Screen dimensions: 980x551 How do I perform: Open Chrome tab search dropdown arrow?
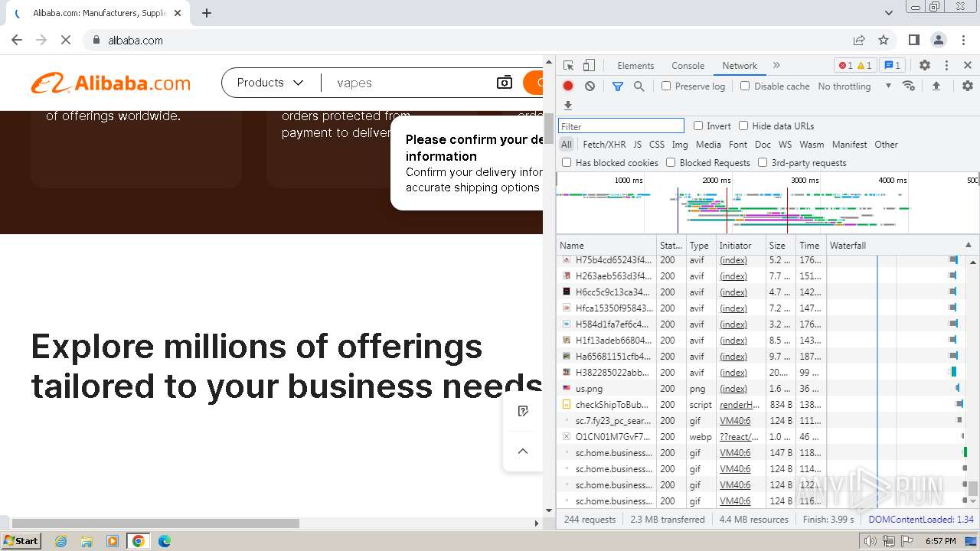[x=889, y=13]
